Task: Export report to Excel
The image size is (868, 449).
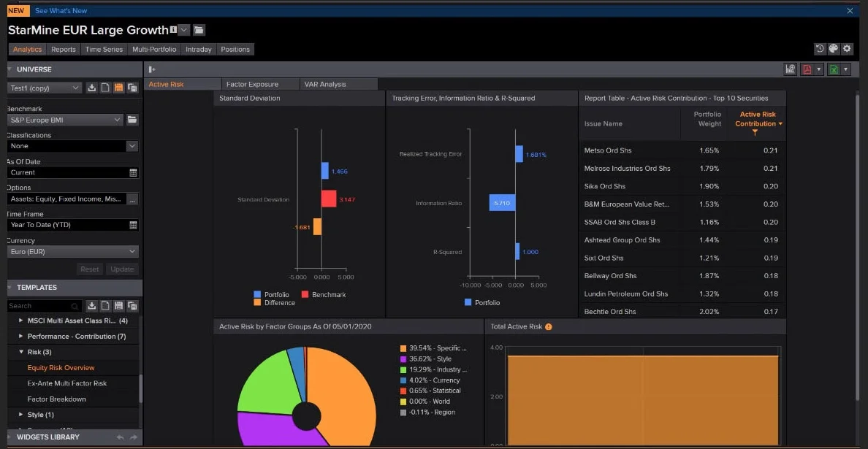Action: (833, 69)
